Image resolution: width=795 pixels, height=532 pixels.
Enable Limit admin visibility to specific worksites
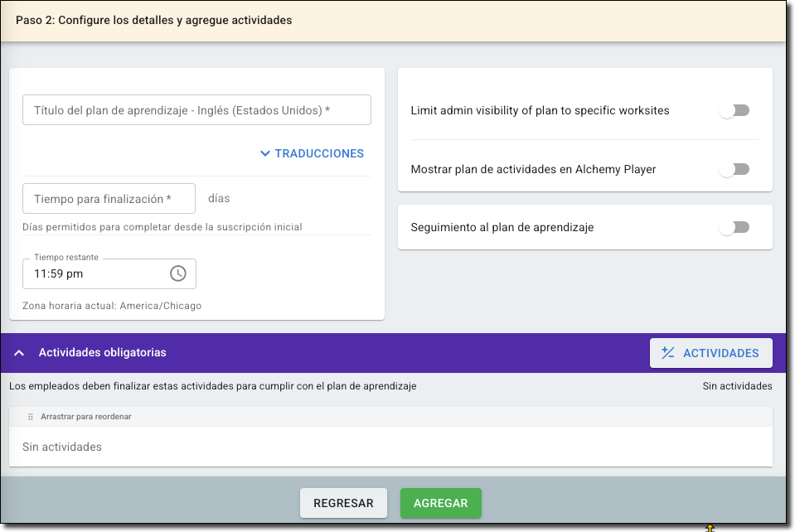click(734, 110)
